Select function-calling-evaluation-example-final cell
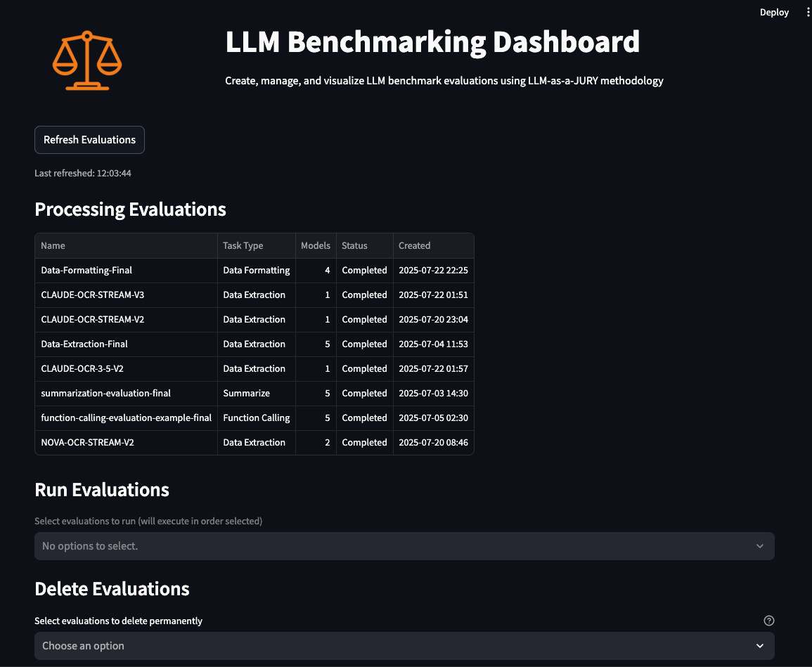812x667 pixels. pyautogui.click(x=126, y=418)
